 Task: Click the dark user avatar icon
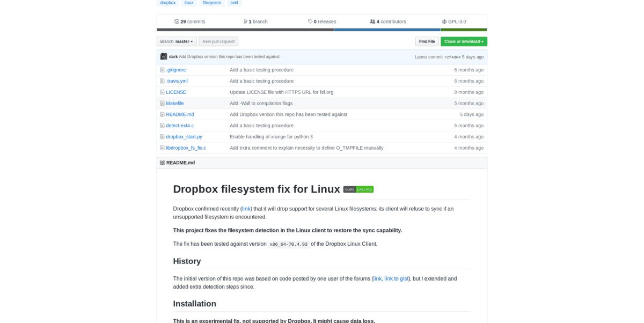coord(164,56)
